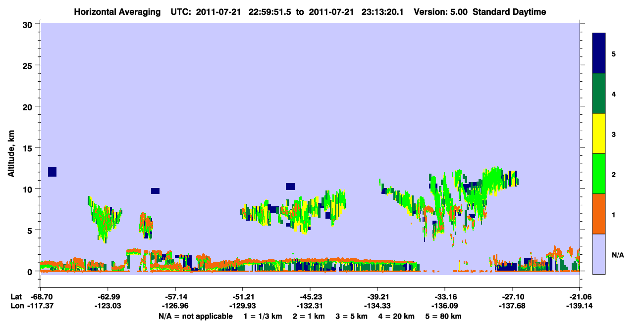Click longitude value '-132.31'
The height and width of the screenshot is (330, 644).
(310, 306)
